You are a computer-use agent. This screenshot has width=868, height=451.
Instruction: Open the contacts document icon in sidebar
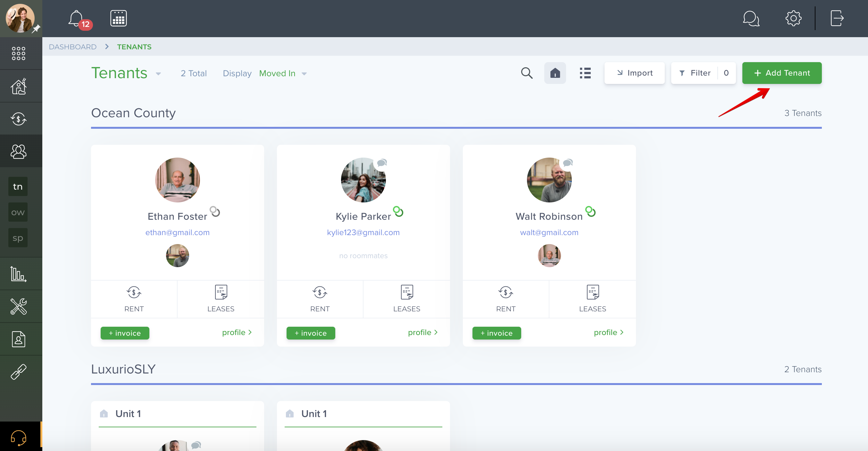19,339
